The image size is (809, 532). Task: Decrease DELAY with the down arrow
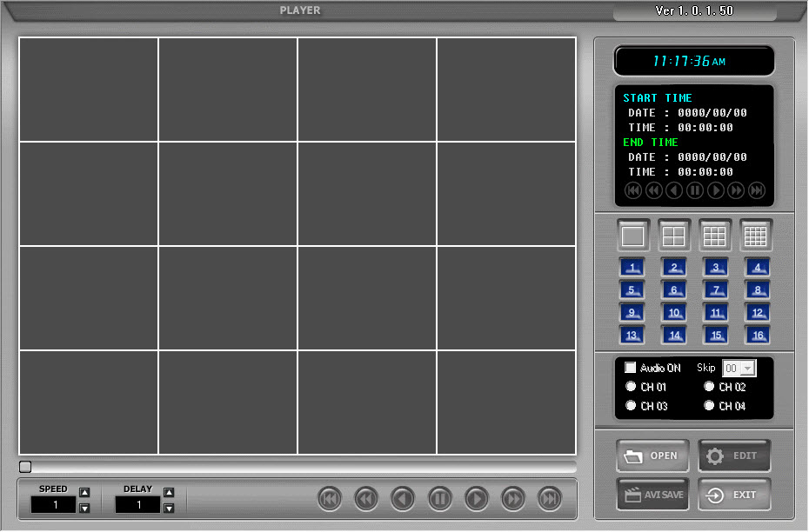click(169, 508)
